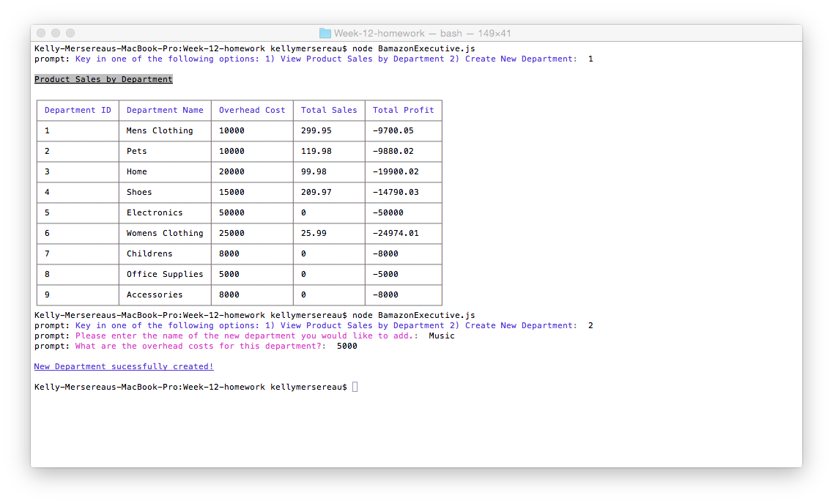
Task: Click the overhead cost value 50000
Action: pos(232,212)
